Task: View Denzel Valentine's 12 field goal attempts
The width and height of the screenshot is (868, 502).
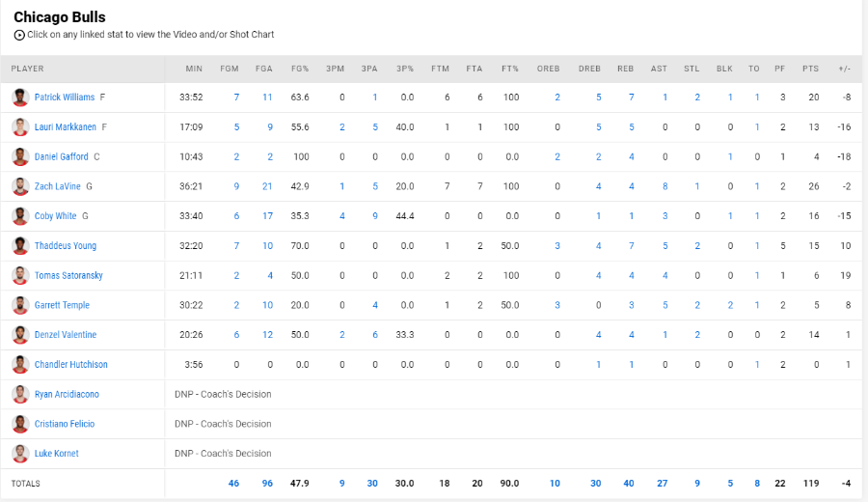Action: [x=267, y=335]
